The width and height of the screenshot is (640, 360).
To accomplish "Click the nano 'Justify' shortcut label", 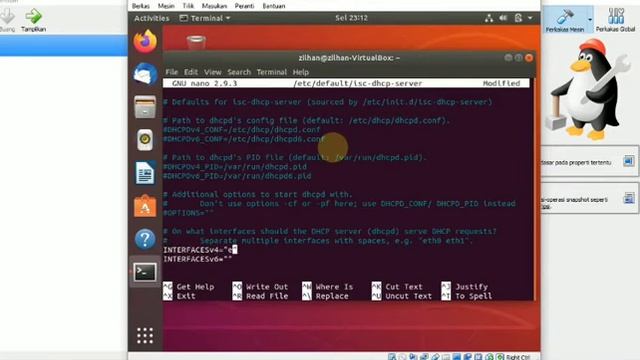I will tap(471, 287).
